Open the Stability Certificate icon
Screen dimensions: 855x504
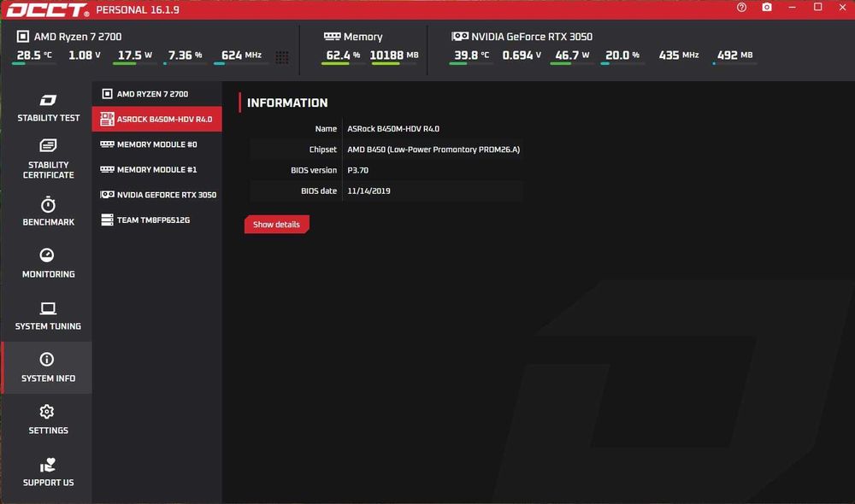coord(47,145)
